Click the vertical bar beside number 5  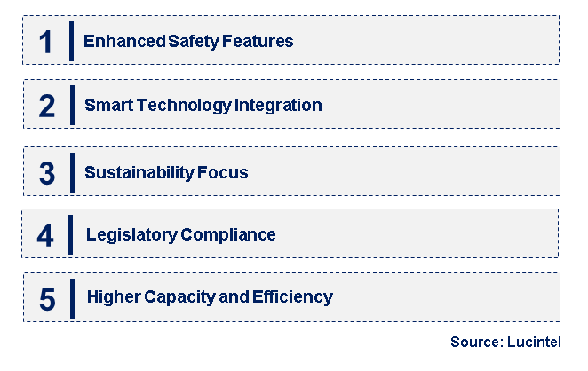coord(72,299)
